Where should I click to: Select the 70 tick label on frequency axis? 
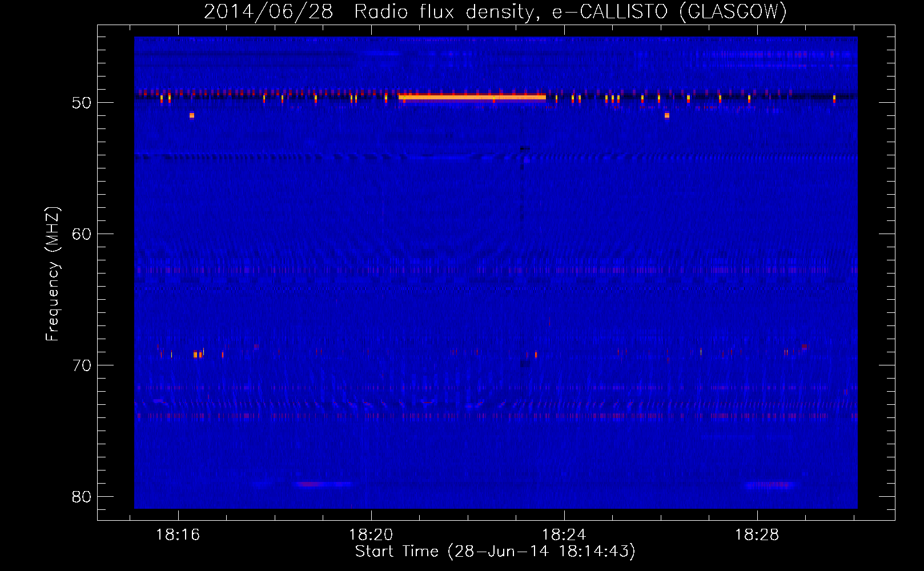click(x=82, y=365)
